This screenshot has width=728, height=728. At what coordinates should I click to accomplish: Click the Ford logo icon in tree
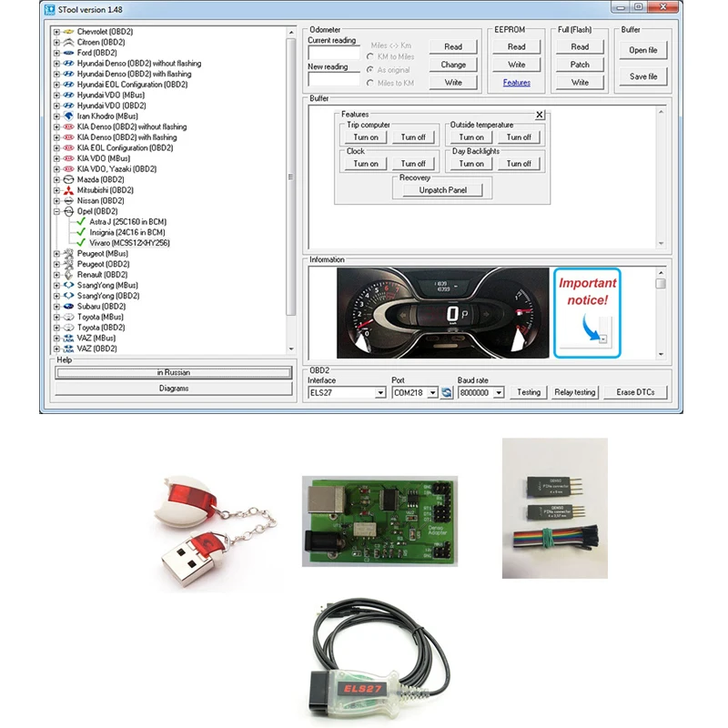[68, 53]
